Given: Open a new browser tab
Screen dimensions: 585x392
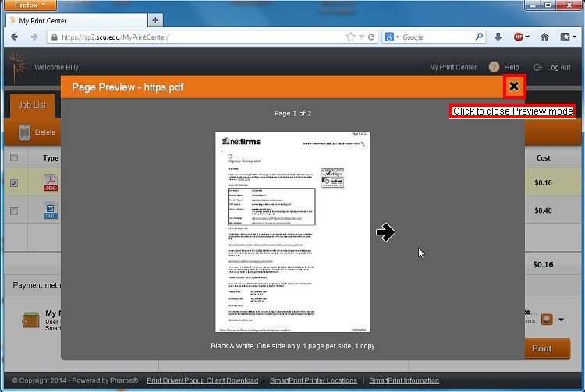Looking at the screenshot, I should (x=155, y=20).
